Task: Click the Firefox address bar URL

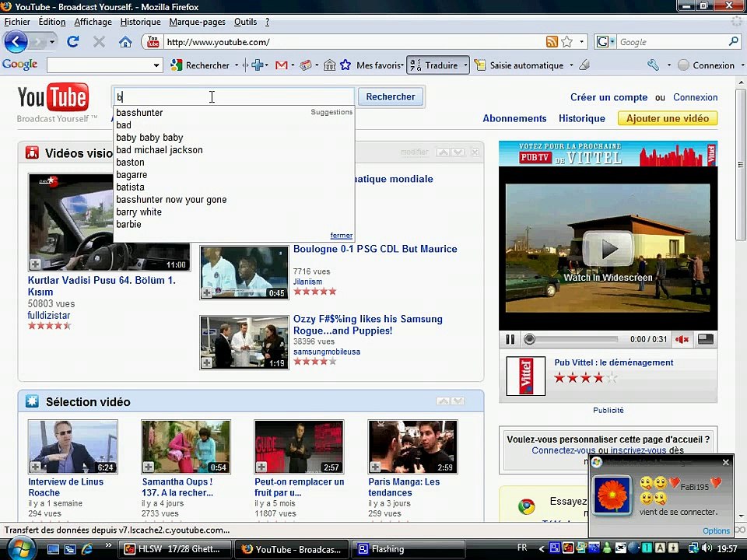Action: [x=219, y=42]
